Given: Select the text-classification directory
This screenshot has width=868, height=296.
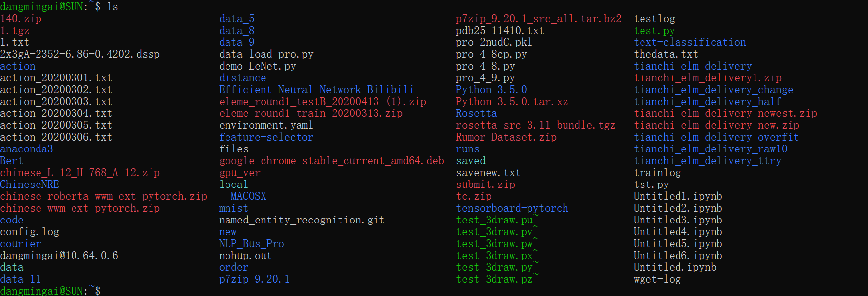Looking at the screenshot, I should [690, 42].
